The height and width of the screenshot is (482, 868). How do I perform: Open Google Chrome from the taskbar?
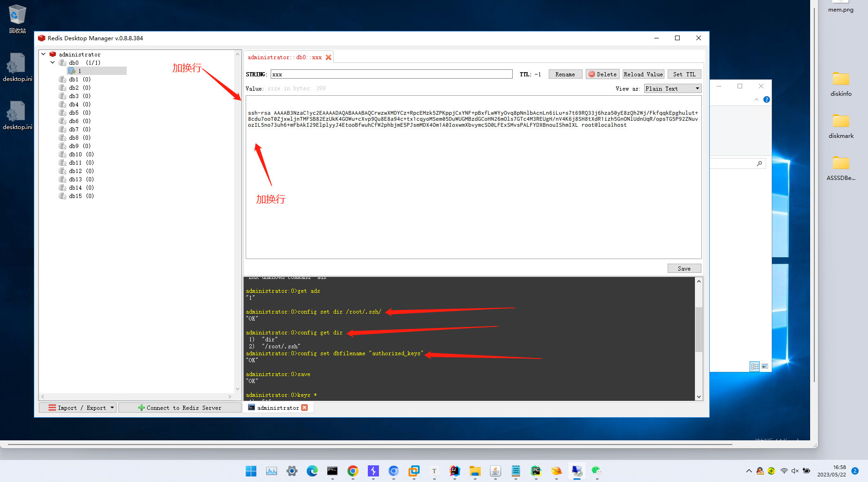tap(353, 471)
